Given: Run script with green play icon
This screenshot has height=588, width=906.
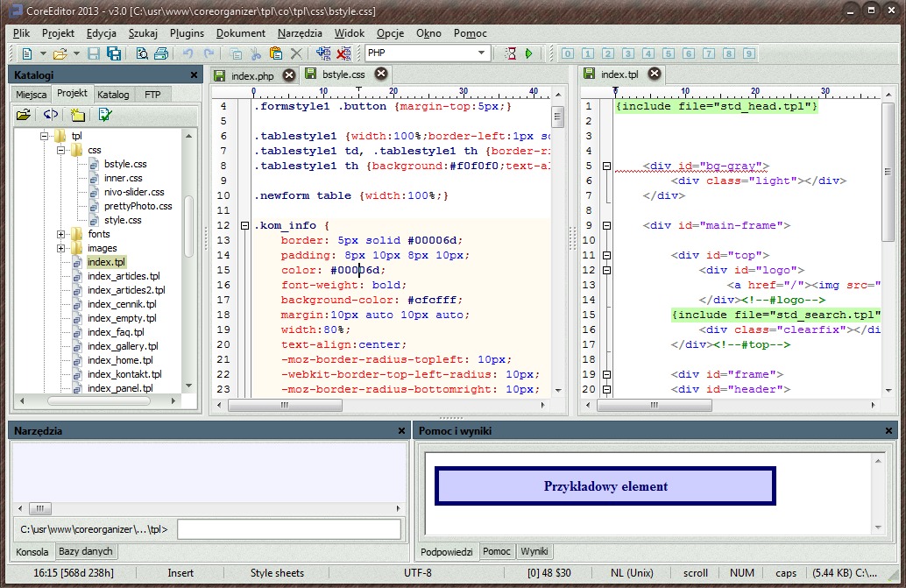Looking at the screenshot, I should (528, 53).
